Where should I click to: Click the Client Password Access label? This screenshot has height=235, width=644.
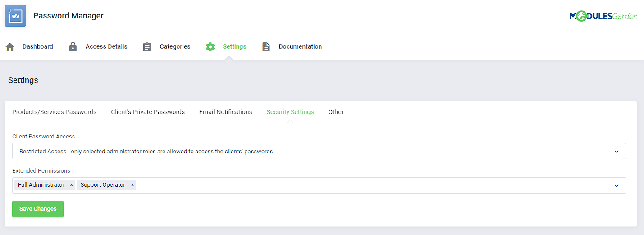(x=44, y=136)
